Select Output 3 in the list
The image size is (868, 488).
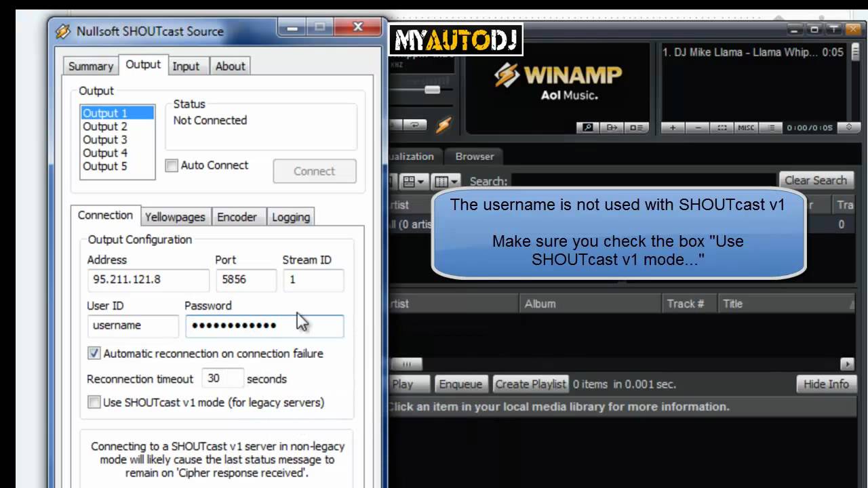point(117,140)
